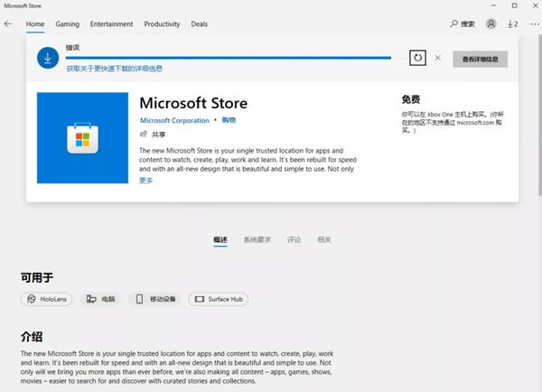542x392 pixels.
Task: Select the 系统要求 section tab
Action: tap(257, 240)
